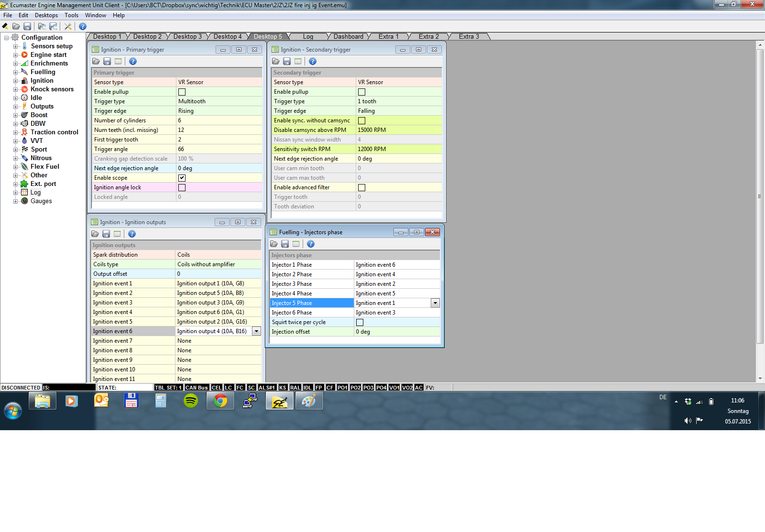Open the Ignition event 6 output dropdown
This screenshot has width=765, height=532.
coord(256,331)
